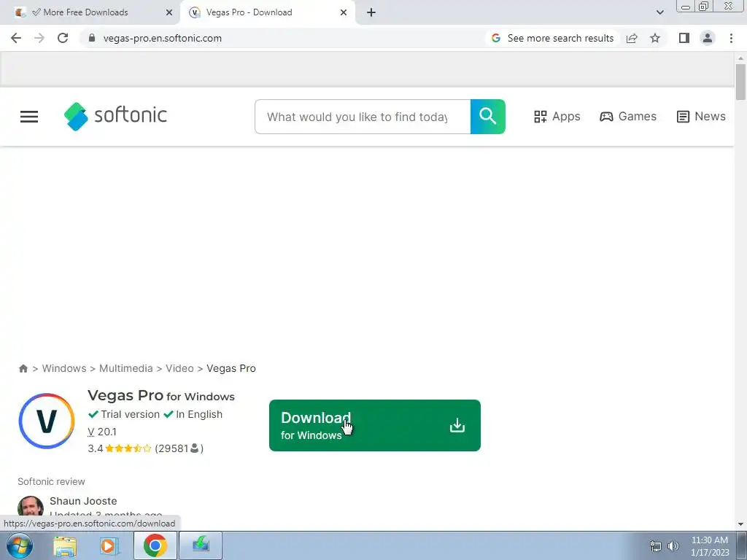The width and height of the screenshot is (747, 560).
Task: Focus the 'What would you like to find' search field
Action: (363, 117)
